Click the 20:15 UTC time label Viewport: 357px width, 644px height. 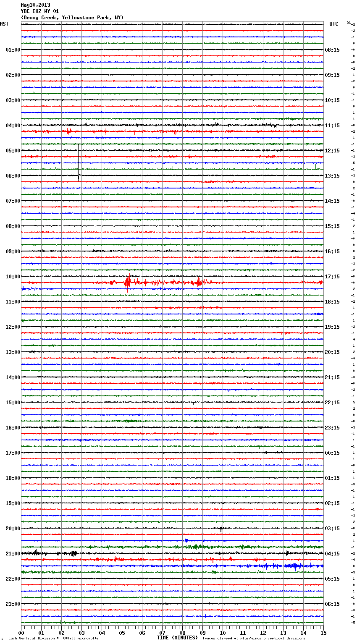tap(332, 352)
